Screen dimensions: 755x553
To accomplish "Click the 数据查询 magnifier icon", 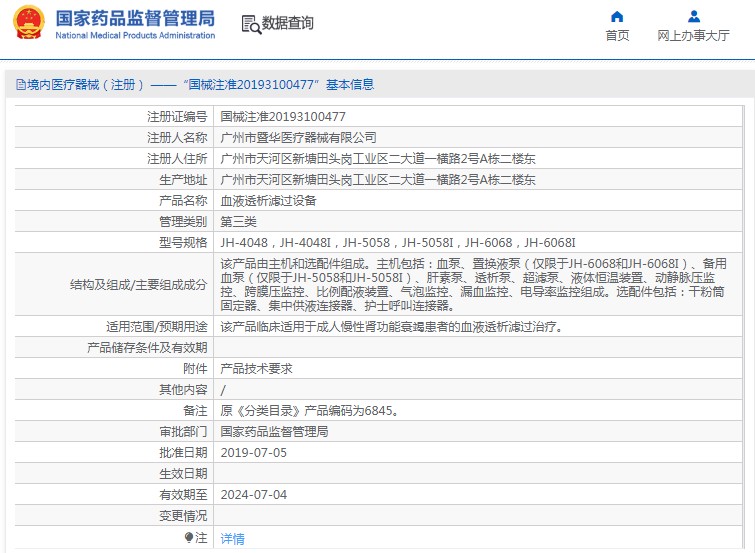I will pyautogui.click(x=252, y=23).
